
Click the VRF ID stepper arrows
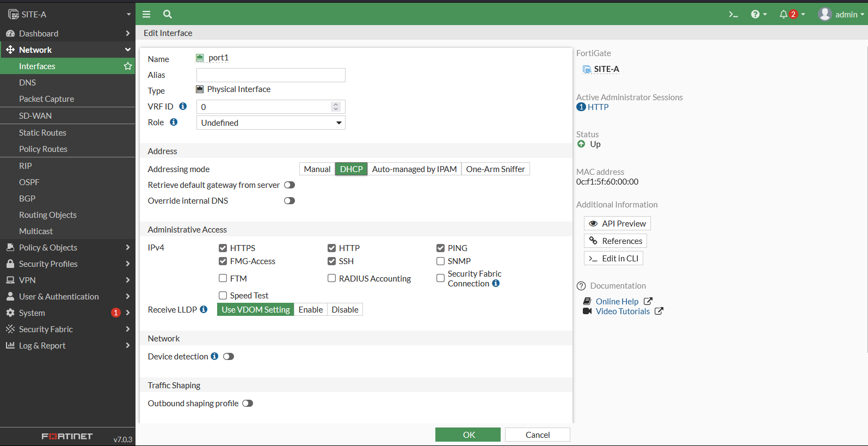pyautogui.click(x=336, y=107)
